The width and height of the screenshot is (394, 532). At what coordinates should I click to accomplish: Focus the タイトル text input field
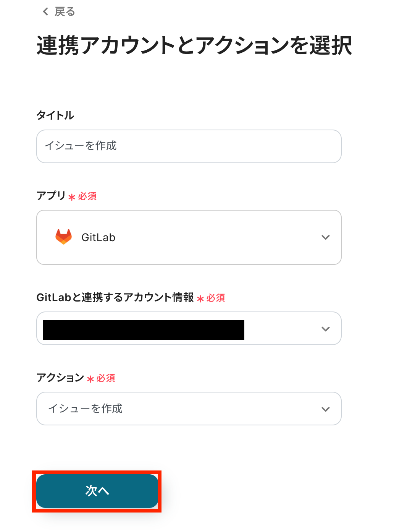(189, 146)
